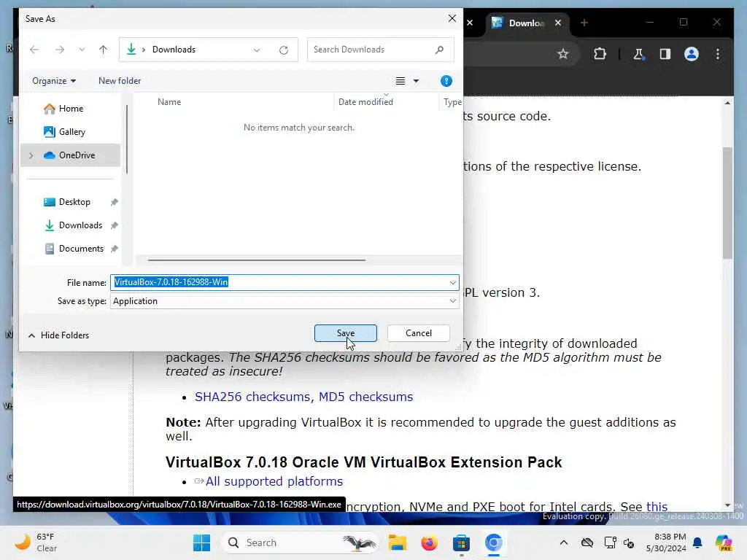Open the browser profile avatar
The width and height of the screenshot is (747, 560).
[692, 54]
